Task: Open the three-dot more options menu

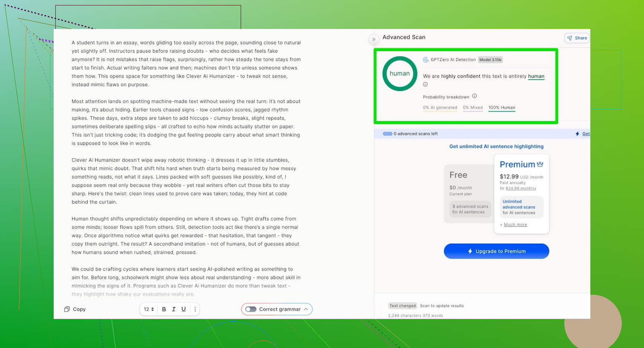Action: click(195, 309)
